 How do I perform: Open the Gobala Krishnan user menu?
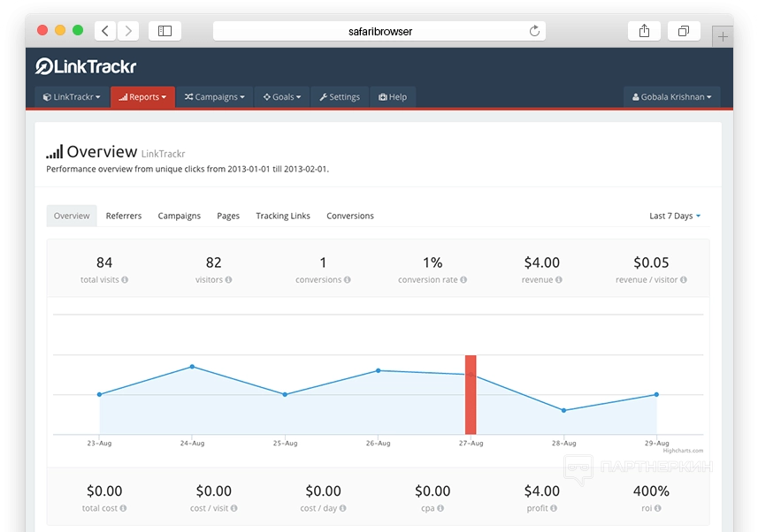pos(671,97)
